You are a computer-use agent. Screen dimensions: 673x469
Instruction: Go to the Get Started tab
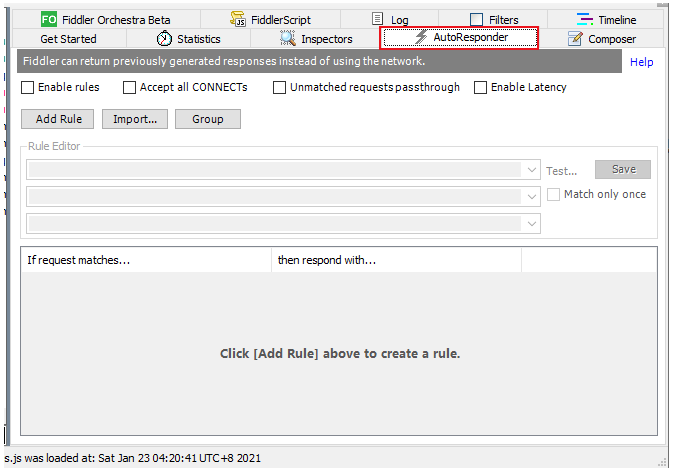[x=70, y=39]
